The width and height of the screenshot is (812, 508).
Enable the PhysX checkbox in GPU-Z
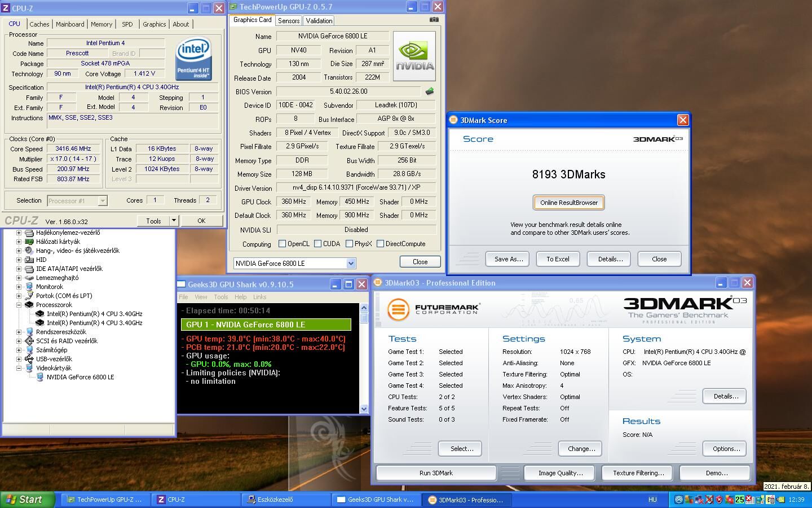350,244
